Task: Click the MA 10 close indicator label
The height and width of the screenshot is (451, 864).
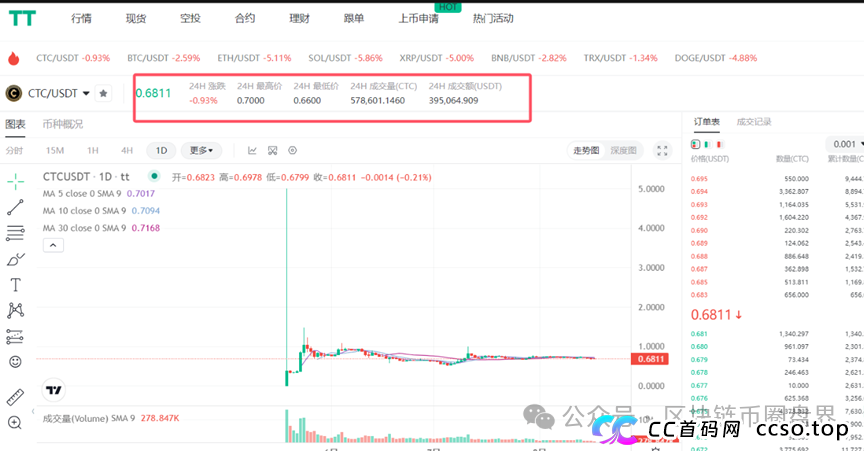Action: click(84, 211)
